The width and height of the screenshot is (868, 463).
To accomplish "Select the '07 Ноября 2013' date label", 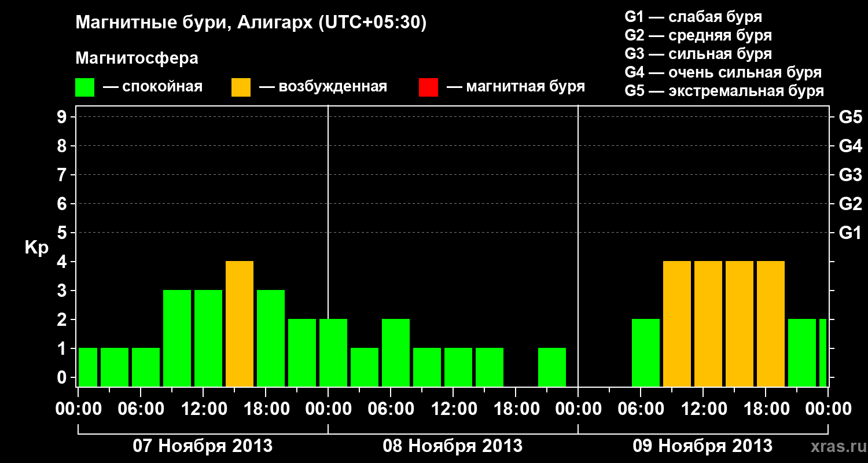I will click(203, 446).
